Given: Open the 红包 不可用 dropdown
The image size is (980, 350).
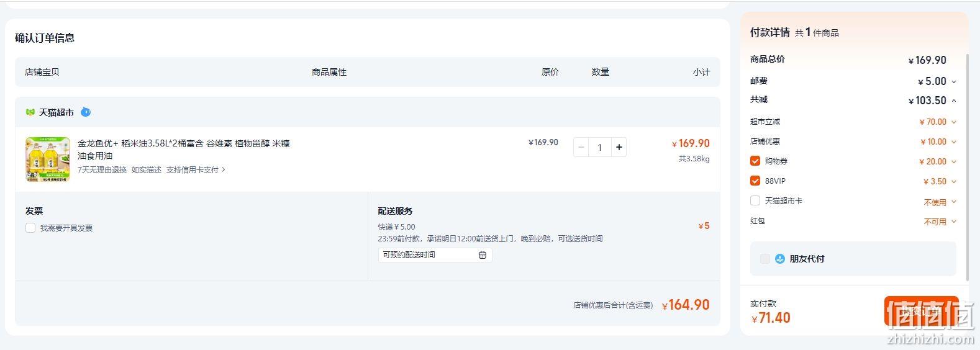Looking at the screenshot, I should point(940,222).
